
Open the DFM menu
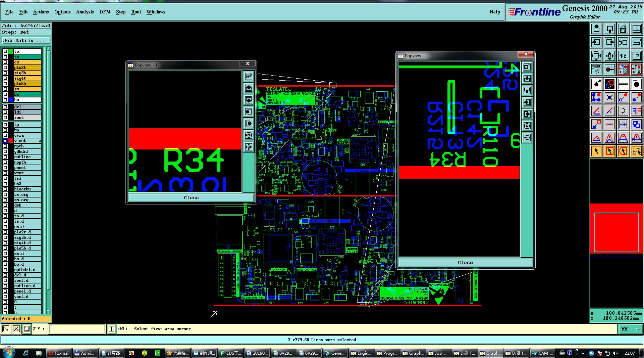click(105, 12)
